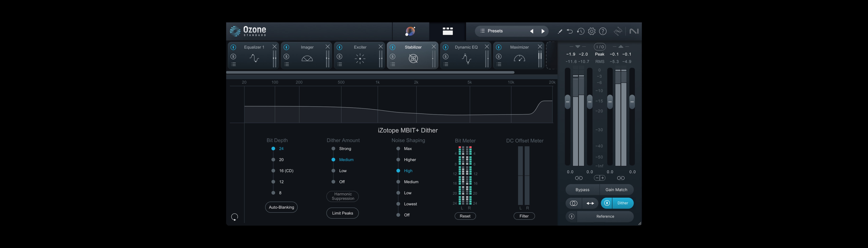
Task: Toggle the Reference power icon
Action: (571, 216)
